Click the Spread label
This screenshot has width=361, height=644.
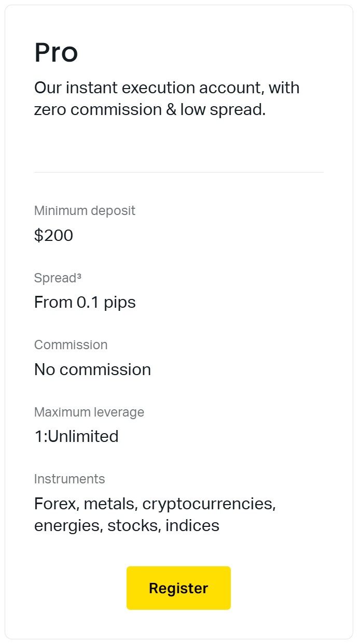point(55,278)
